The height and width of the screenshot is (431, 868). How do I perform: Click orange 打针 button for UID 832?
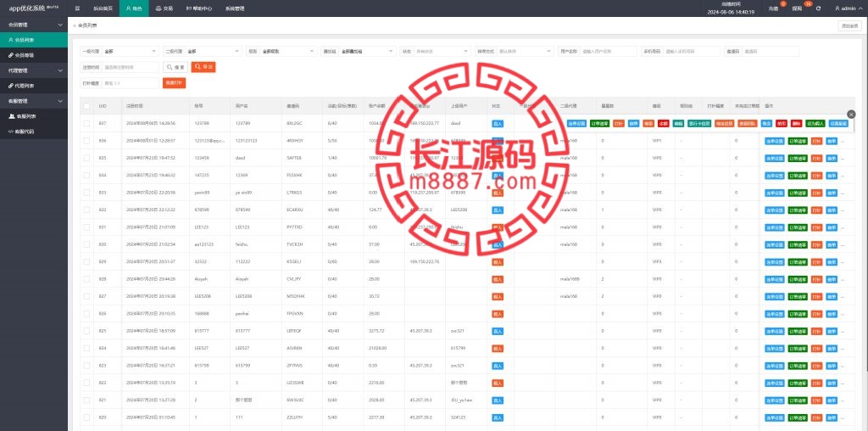click(x=816, y=210)
